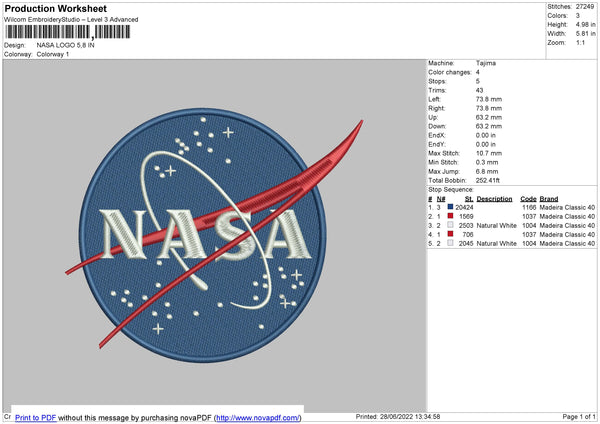Image resolution: width=600 pixels, height=424 pixels.
Task: Click thread code 1166 in row 1
Action: click(x=529, y=207)
